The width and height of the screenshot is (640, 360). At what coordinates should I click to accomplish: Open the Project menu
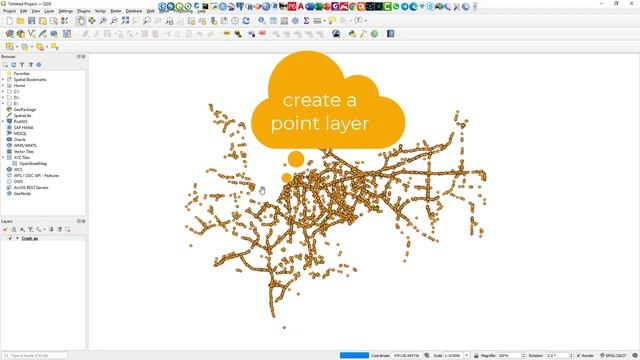[9, 11]
